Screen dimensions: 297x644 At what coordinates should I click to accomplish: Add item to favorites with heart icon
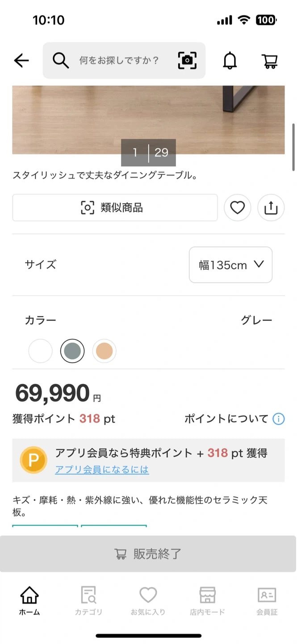[x=237, y=208]
